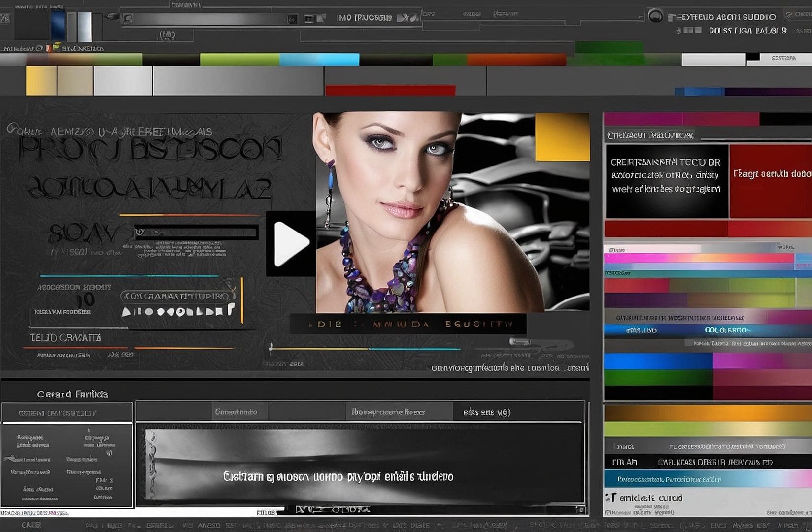Open the woman portrait preview image
812x532 pixels.
point(452,212)
